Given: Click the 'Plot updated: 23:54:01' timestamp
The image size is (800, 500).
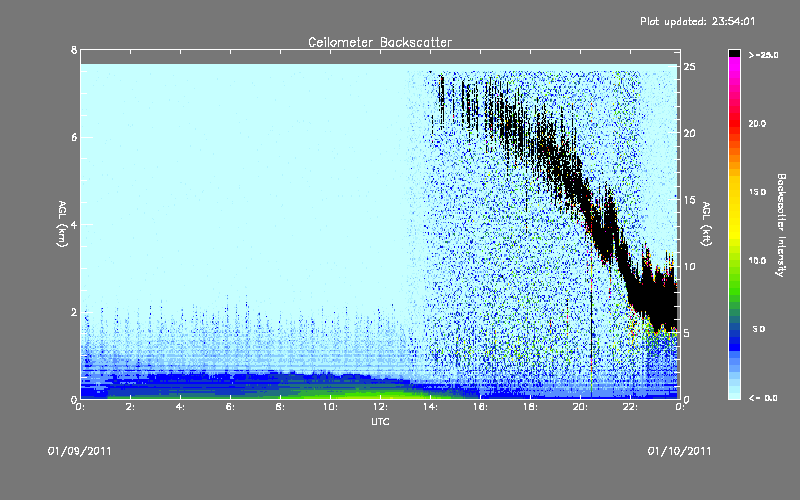Looking at the screenshot, I should (x=697, y=21).
